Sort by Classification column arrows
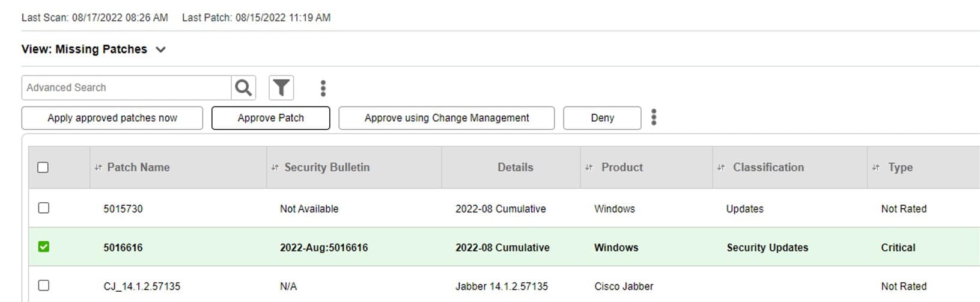This screenshot has width=980, height=302. 721,168
